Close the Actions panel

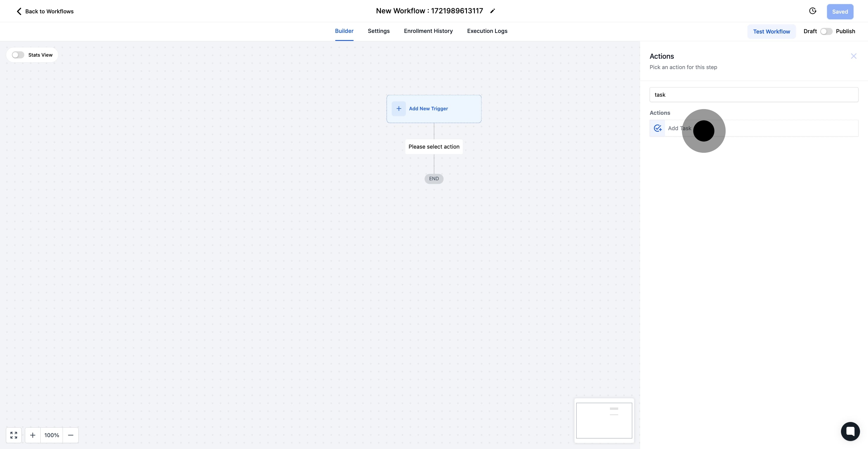tap(853, 56)
